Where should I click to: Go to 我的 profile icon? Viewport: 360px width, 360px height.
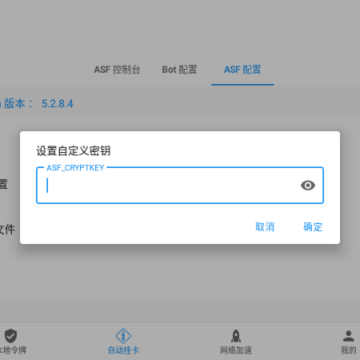pos(349,336)
